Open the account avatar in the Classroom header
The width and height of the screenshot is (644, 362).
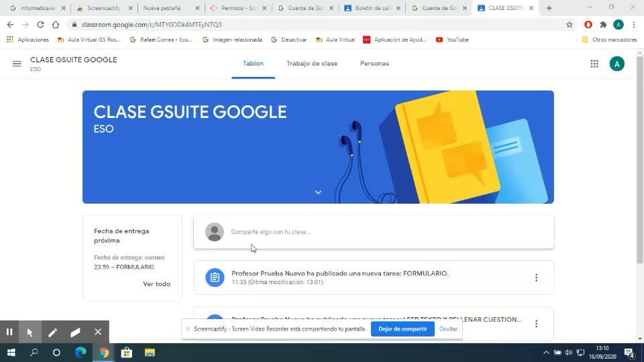click(x=617, y=64)
